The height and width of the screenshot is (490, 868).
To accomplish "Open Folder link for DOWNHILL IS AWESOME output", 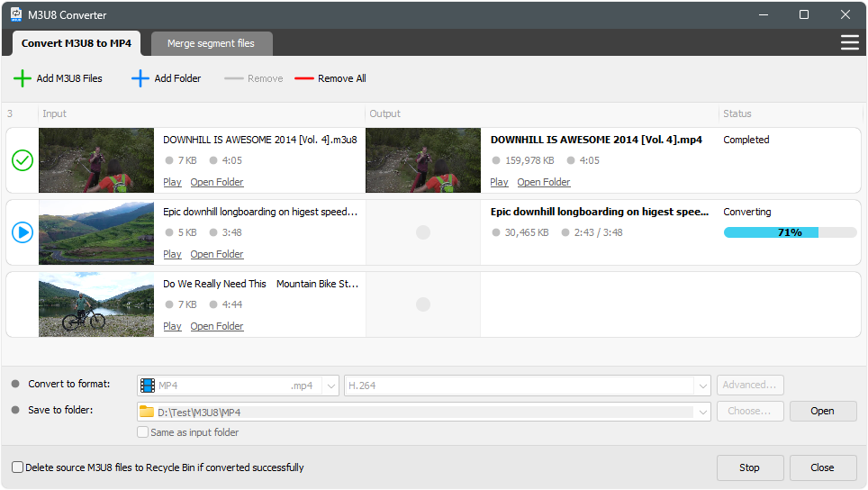I will tap(543, 182).
